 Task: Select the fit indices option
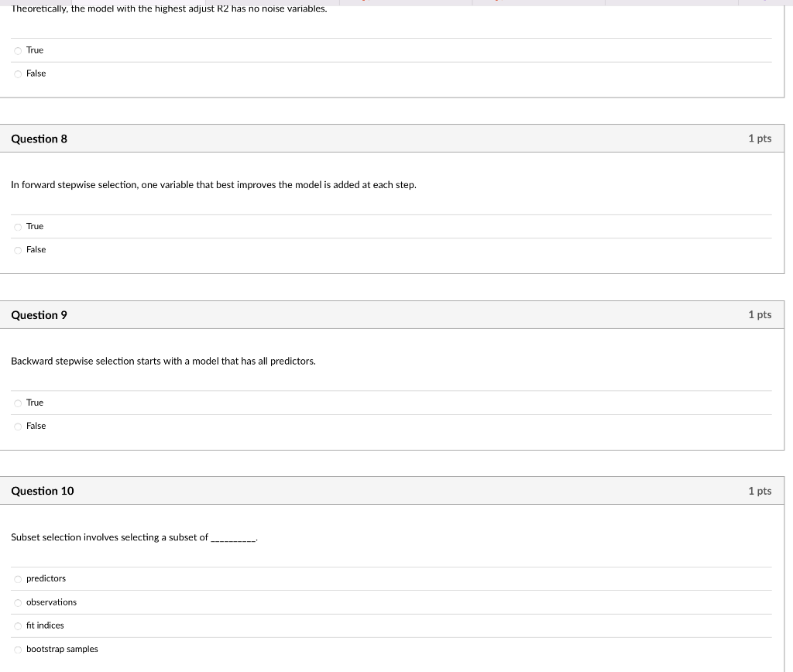19,626
